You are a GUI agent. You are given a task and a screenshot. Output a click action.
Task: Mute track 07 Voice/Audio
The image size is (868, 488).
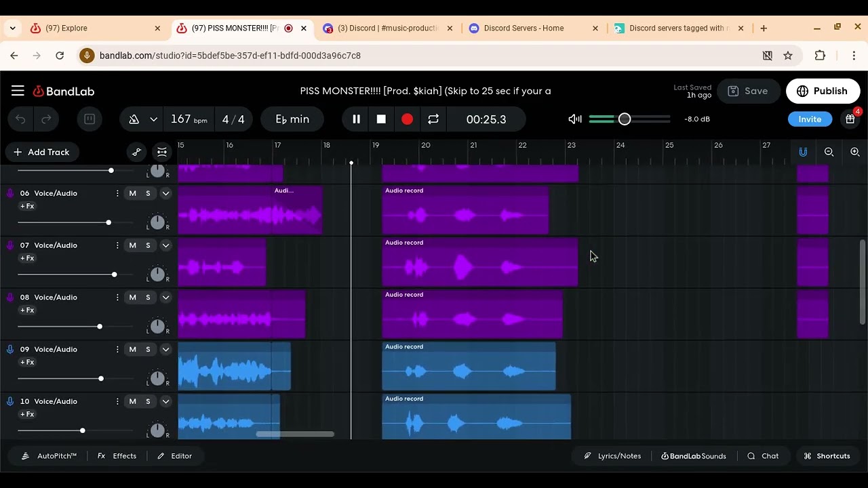click(x=132, y=245)
